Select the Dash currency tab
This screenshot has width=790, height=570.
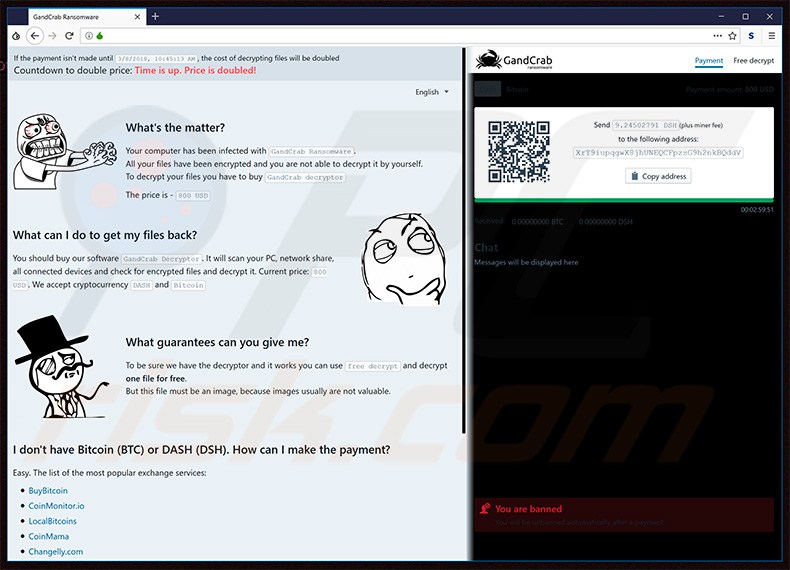487,89
